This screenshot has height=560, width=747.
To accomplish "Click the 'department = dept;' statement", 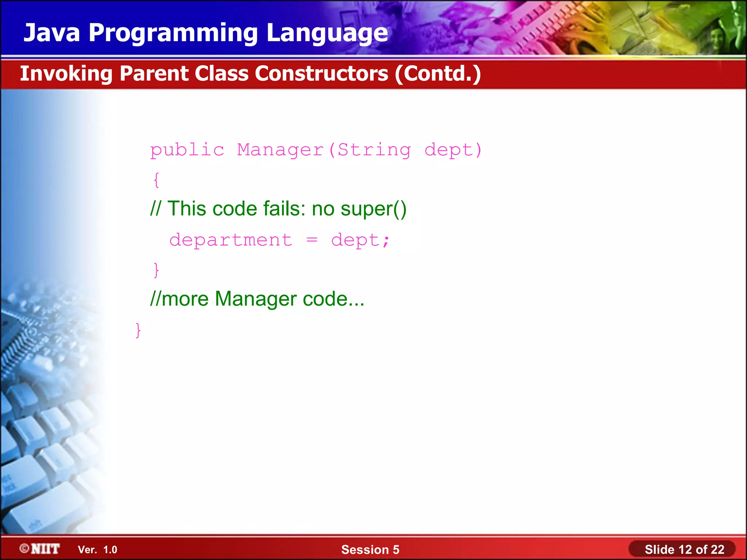I will pos(279,240).
